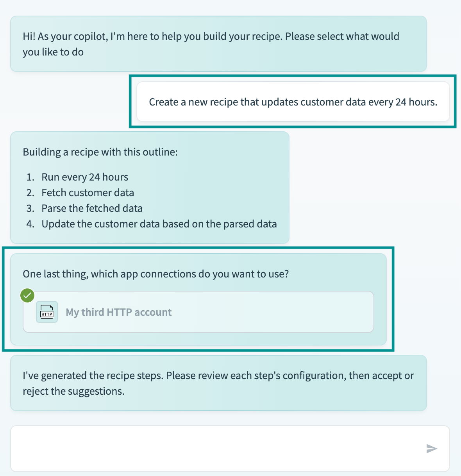Select the 'Fetch customer data' step

[x=88, y=193]
